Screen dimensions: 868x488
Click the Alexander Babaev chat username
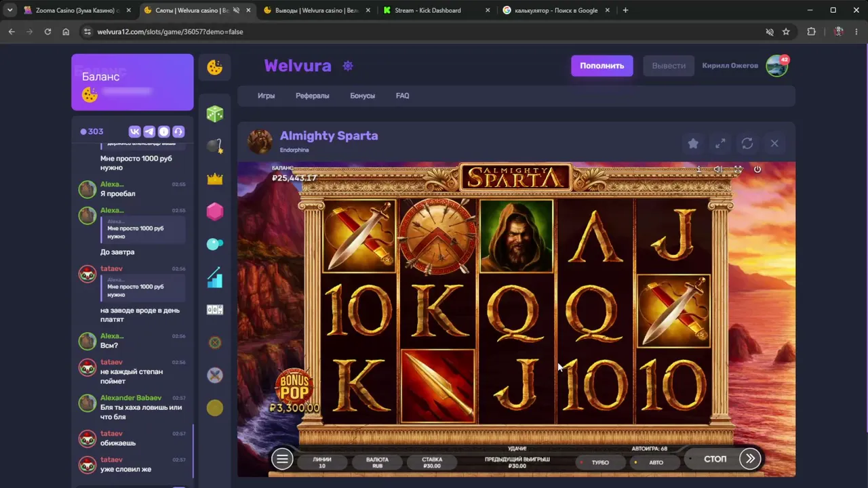[x=131, y=398]
